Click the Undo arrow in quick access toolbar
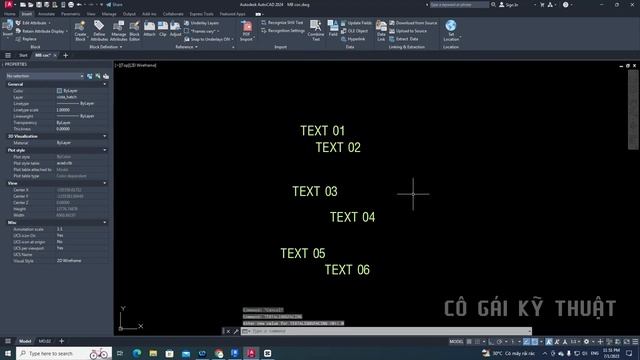This screenshot has height=360, width=640. tap(79, 4)
